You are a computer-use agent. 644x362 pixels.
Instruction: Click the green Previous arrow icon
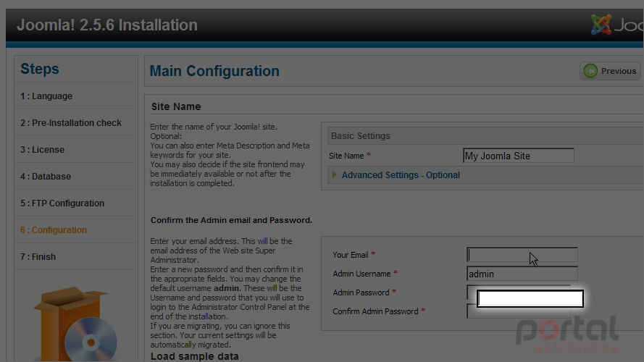coord(590,71)
